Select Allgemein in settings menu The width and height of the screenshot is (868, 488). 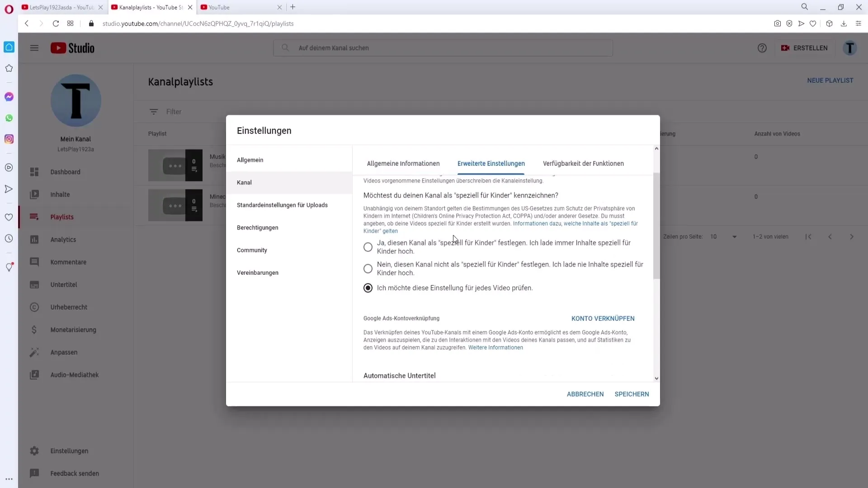289,160
